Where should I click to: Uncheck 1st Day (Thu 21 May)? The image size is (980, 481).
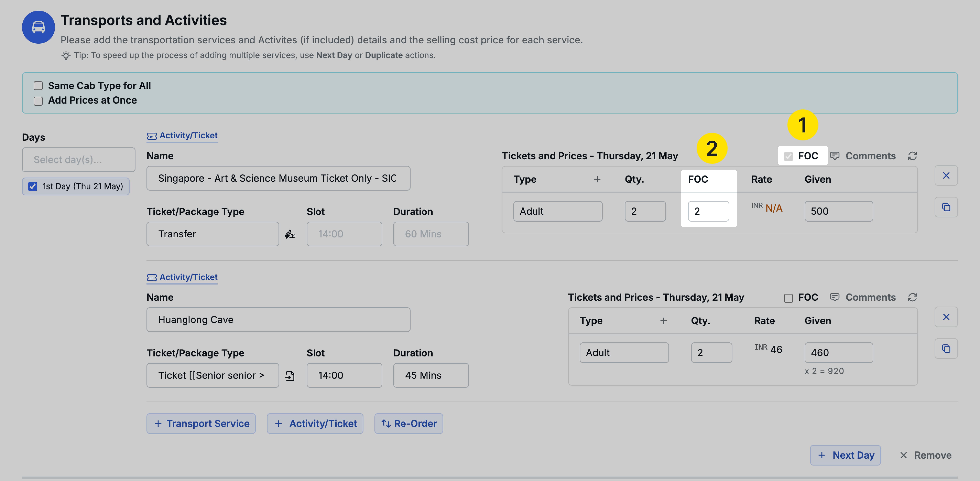pyautogui.click(x=33, y=186)
